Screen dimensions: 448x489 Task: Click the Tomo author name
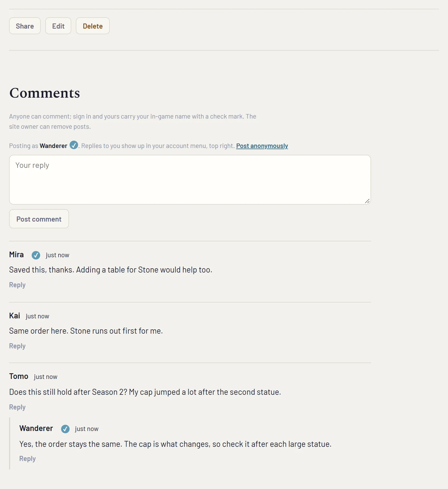(19, 376)
